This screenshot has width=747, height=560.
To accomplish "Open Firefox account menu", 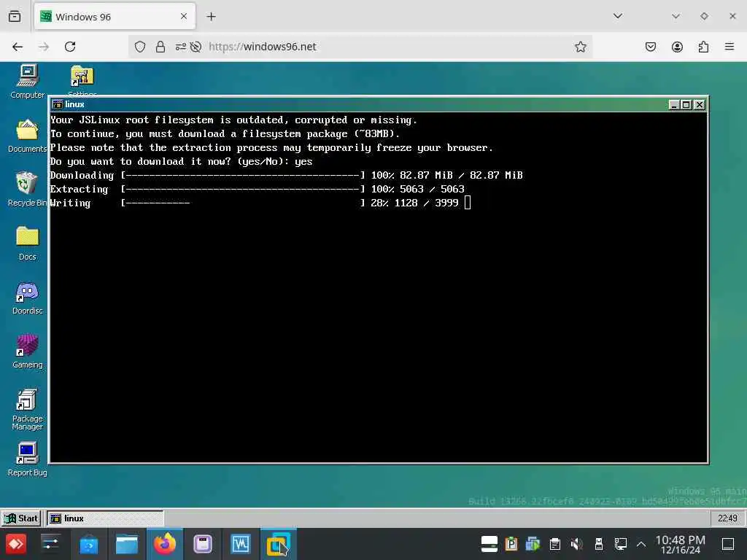I will (677, 47).
